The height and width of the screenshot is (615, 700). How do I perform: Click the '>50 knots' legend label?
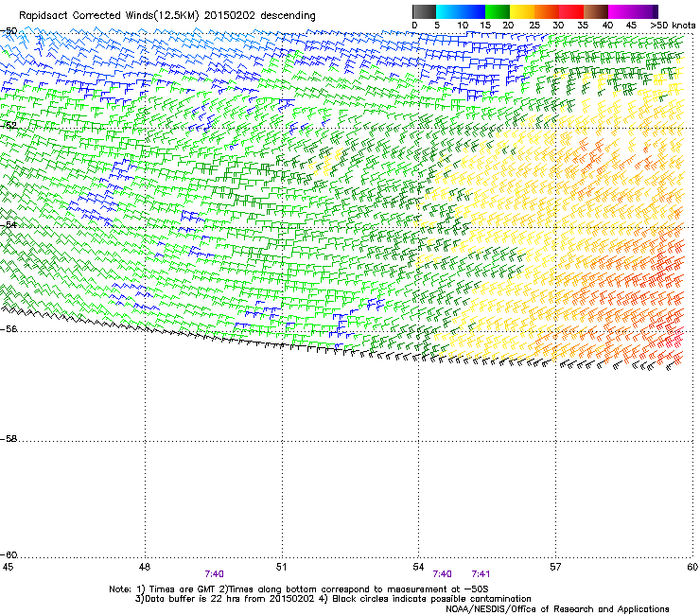pos(673,25)
